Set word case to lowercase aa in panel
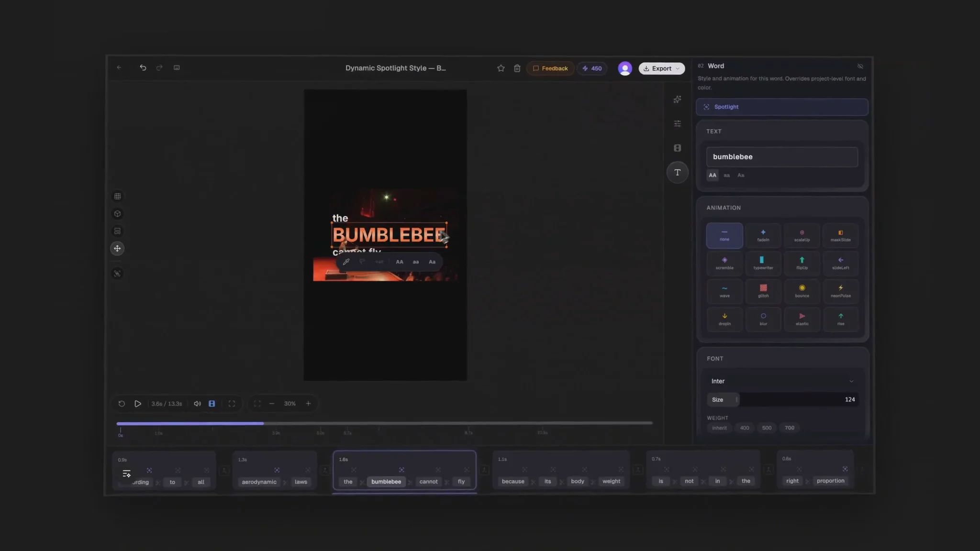Viewport: 980px width, 551px height. (727, 176)
